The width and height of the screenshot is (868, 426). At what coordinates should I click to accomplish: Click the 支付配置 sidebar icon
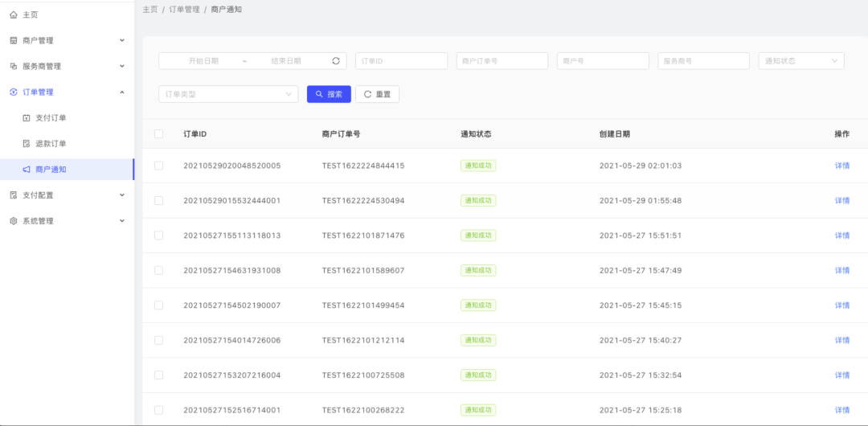13,195
